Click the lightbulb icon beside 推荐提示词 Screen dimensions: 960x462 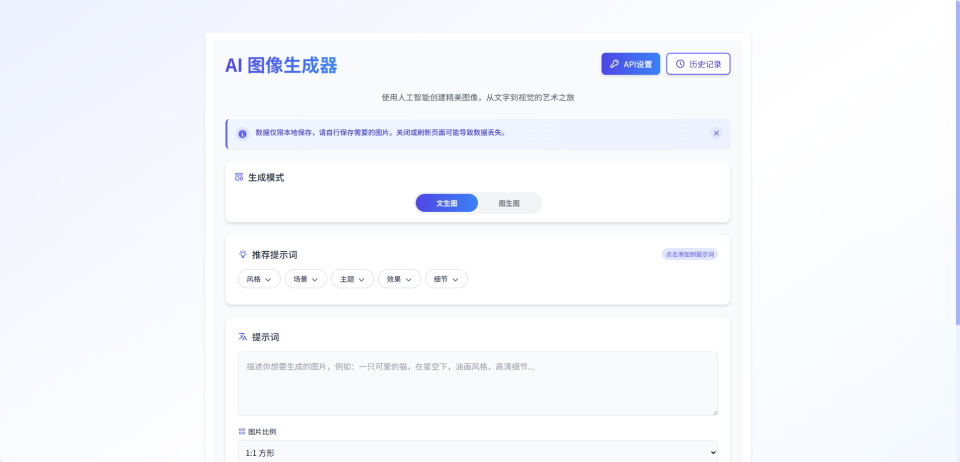(242, 254)
